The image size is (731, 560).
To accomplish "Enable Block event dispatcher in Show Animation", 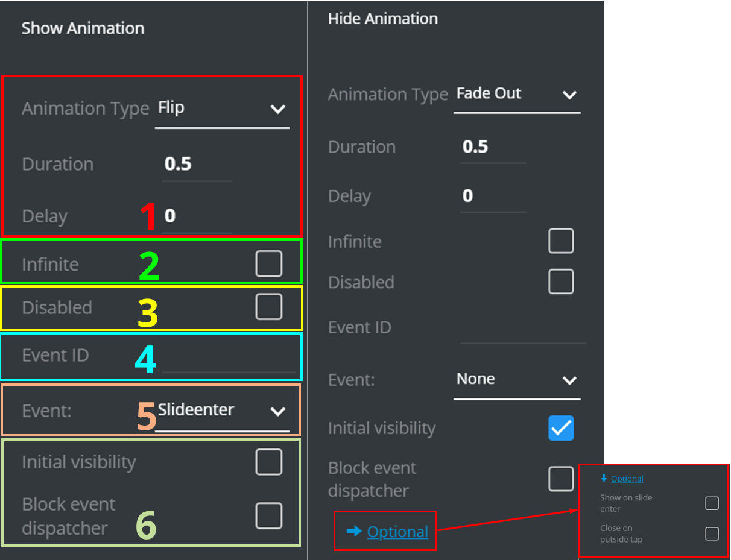I will tap(268, 516).
